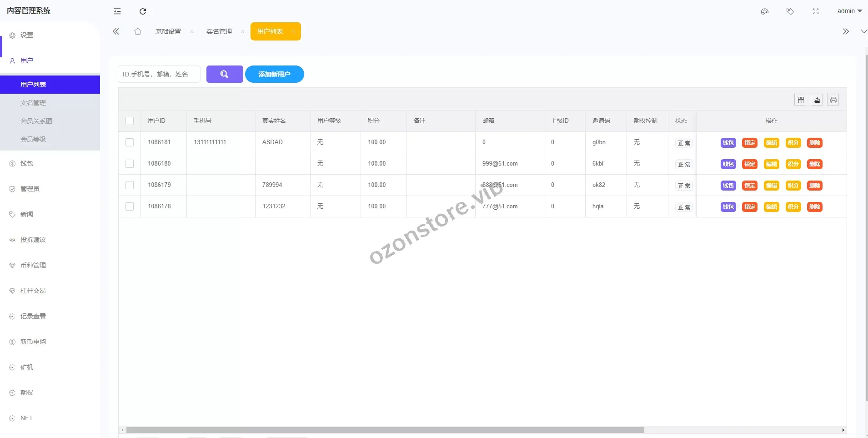
Task: Open the admin account dropdown
Action: point(849,11)
